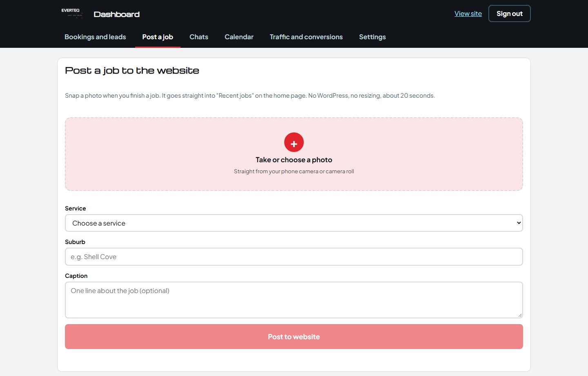Click the Dashboard title in header
The width and height of the screenshot is (588, 376).
[117, 14]
